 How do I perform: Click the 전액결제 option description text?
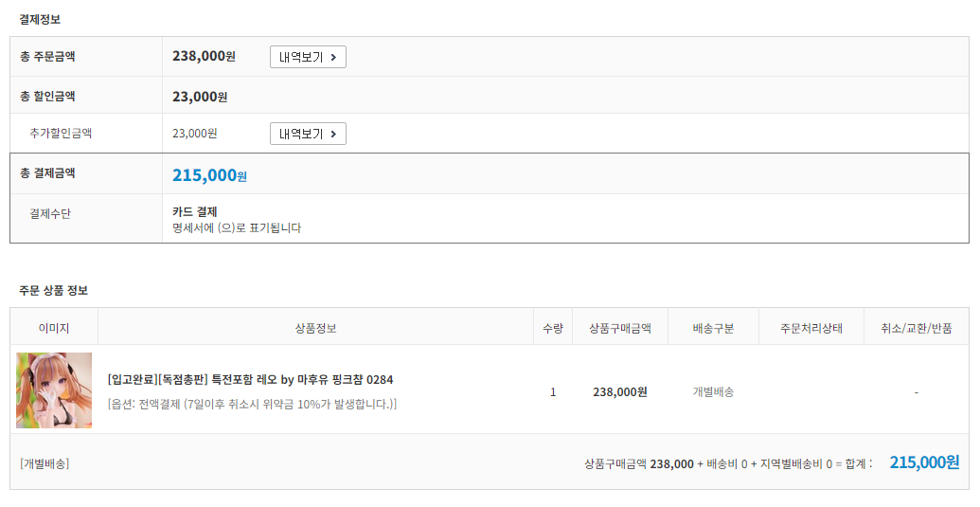[x=253, y=404]
